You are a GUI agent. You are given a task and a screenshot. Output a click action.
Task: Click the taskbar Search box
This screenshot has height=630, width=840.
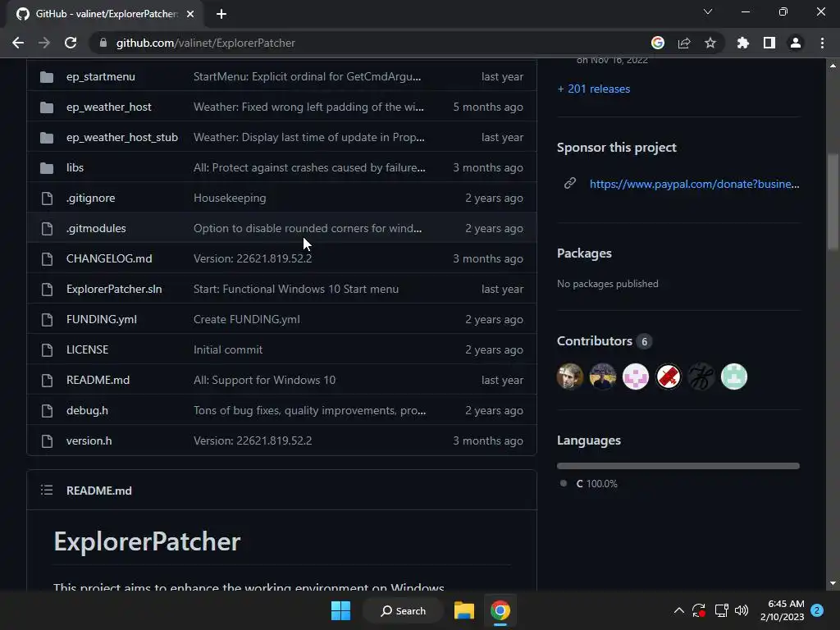[x=404, y=610]
